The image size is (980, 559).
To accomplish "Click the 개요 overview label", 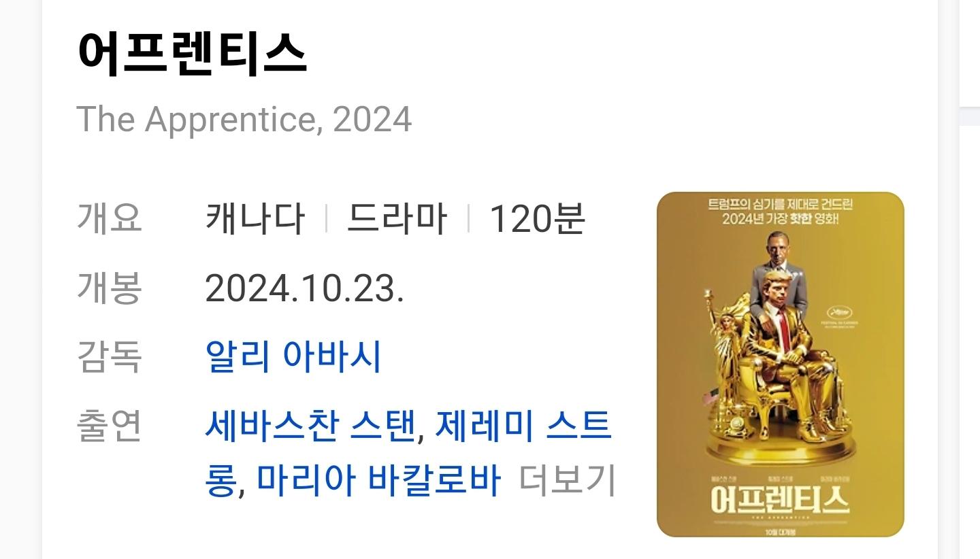I will click(x=110, y=219).
